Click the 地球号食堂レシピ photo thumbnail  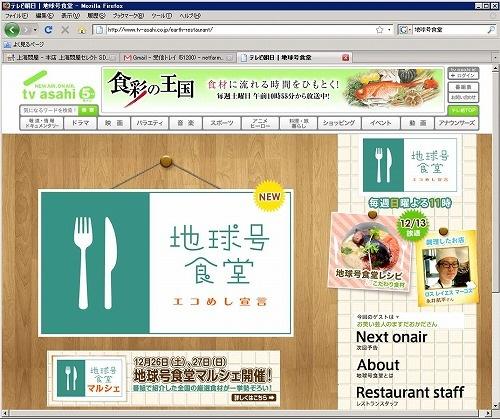(370, 251)
